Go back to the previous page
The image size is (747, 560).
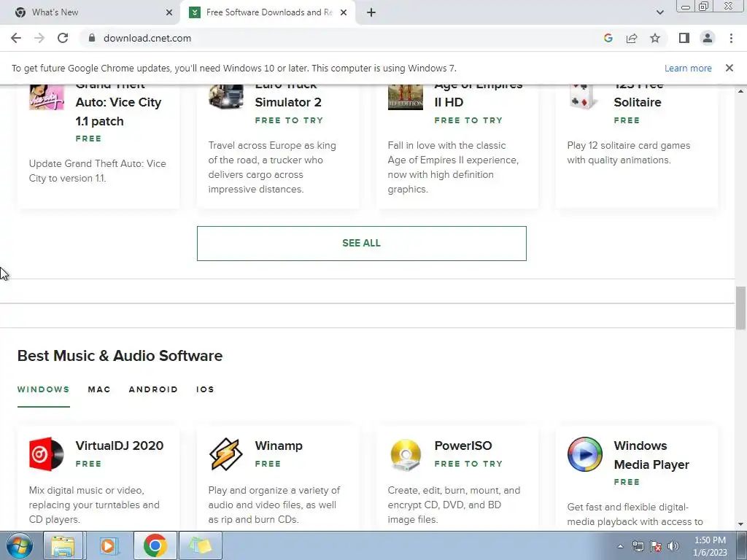(x=16, y=38)
